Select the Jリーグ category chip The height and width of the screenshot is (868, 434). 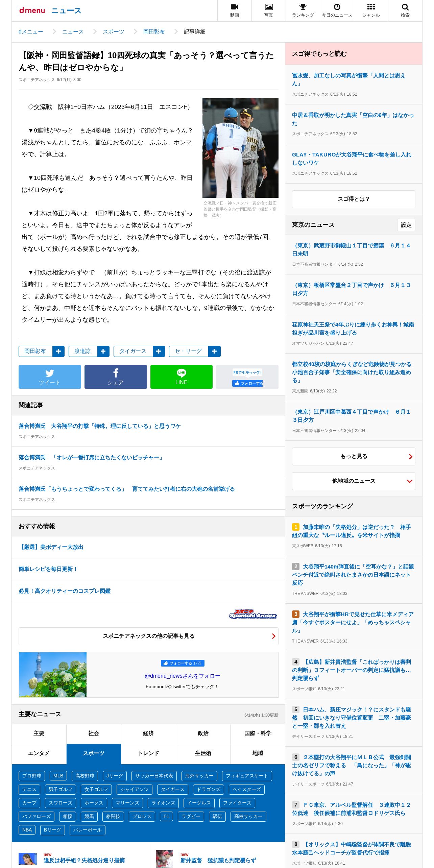click(x=115, y=776)
